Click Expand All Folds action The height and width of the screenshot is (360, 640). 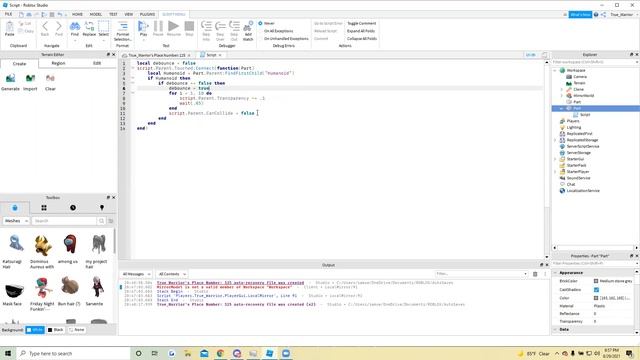[x=361, y=31]
